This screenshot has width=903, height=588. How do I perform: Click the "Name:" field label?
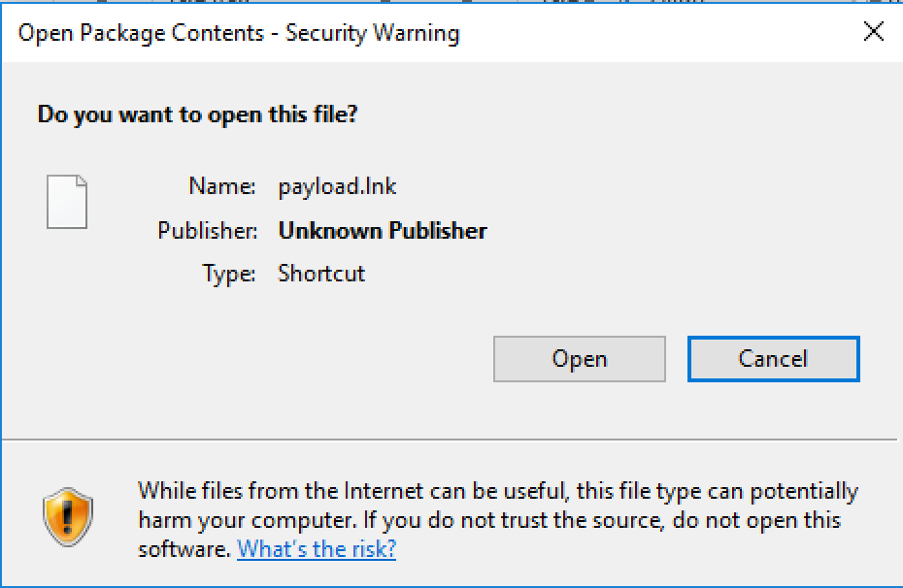click(222, 186)
